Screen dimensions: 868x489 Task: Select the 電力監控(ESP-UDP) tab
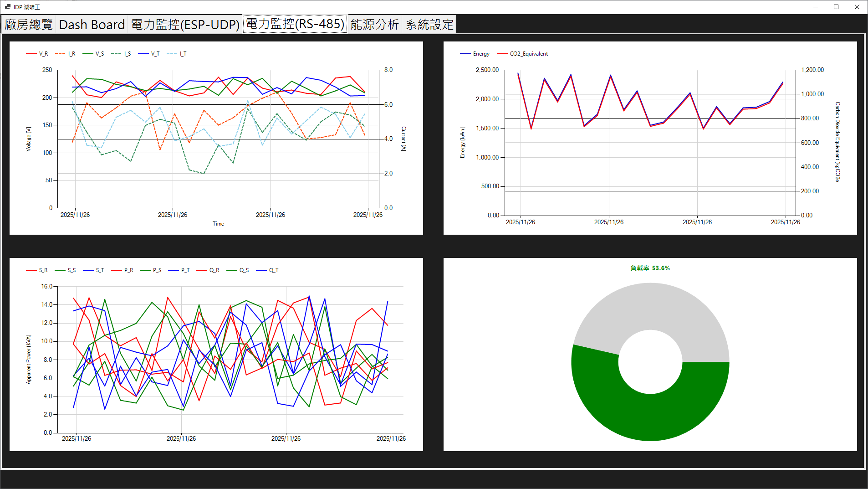point(184,24)
